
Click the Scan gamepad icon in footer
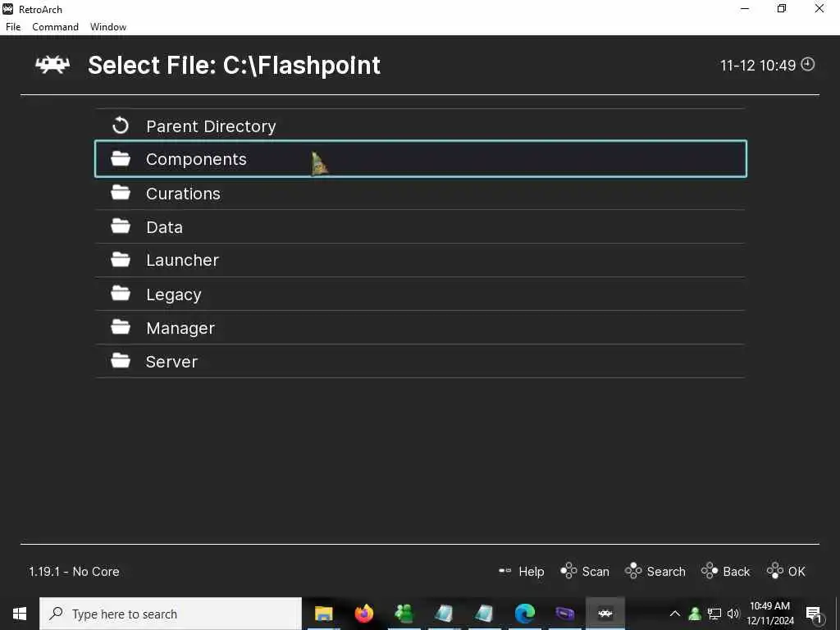[x=568, y=571]
